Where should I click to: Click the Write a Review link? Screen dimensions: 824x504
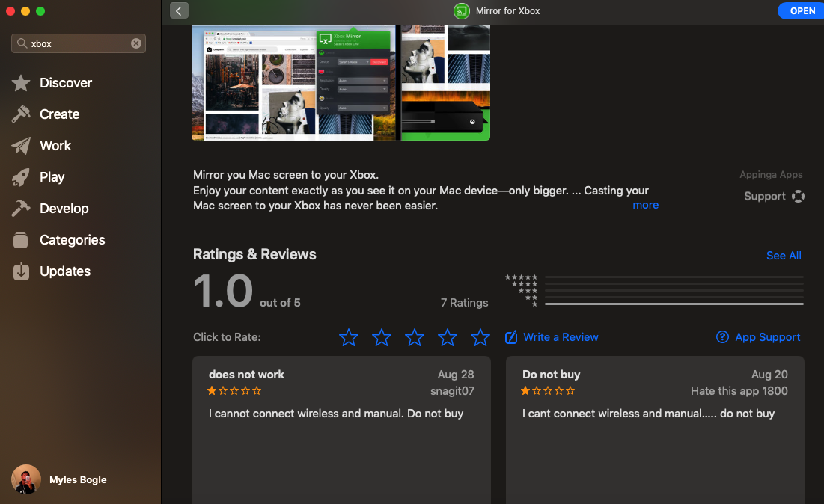[561, 337]
